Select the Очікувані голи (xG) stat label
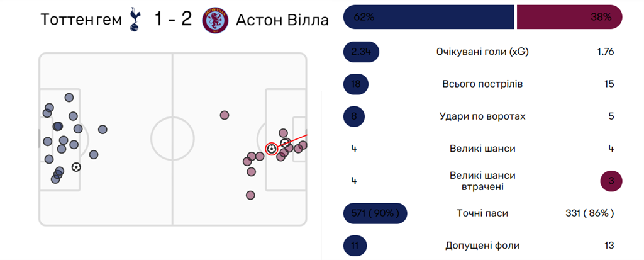Viewport: 644px width, 260px height. pos(482,52)
